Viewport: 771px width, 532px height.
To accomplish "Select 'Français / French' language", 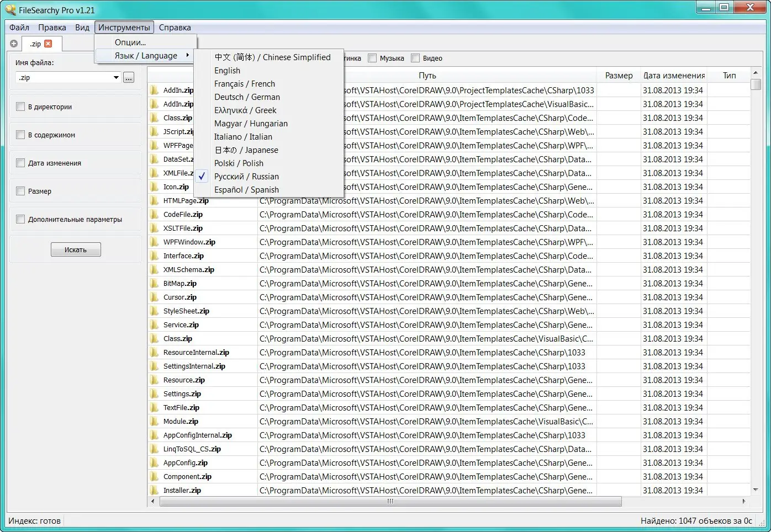I will tap(269, 84).
